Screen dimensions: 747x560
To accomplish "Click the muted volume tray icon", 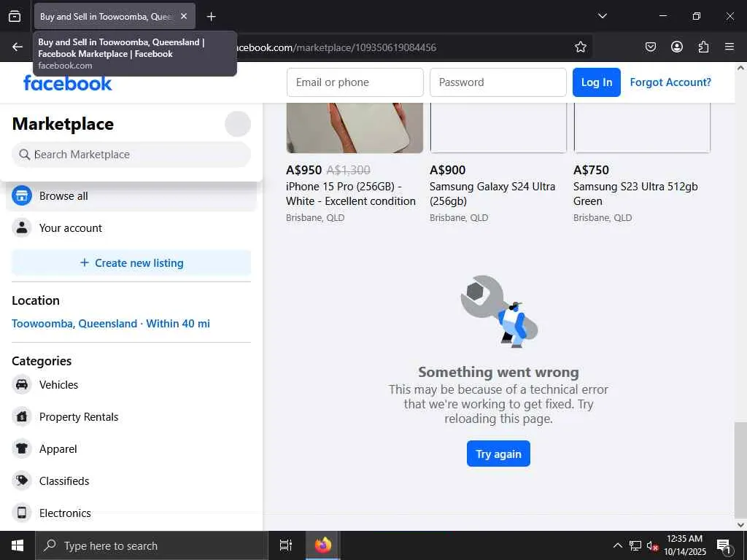I will coord(652,545).
